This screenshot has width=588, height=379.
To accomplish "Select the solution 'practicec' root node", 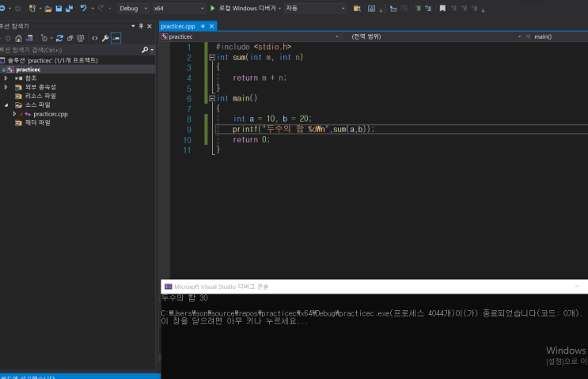I will tap(52, 60).
